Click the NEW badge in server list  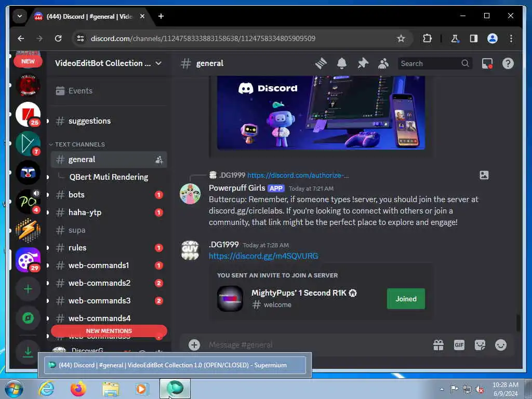coord(28,61)
